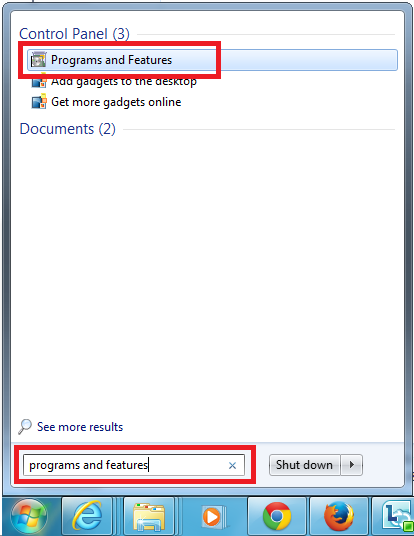Open Windows Media Player from taskbar
Image resolution: width=414 pixels, height=536 pixels.
[x=212, y=516]
